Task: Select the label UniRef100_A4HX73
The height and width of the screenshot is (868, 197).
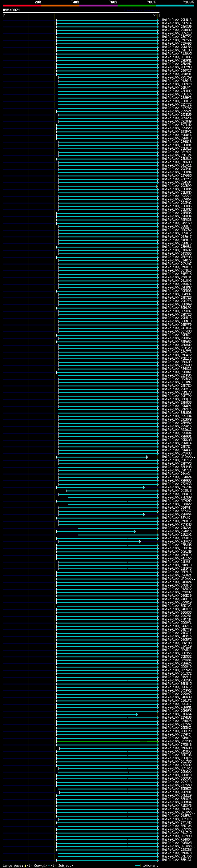Action: click(x=177, y=609)
